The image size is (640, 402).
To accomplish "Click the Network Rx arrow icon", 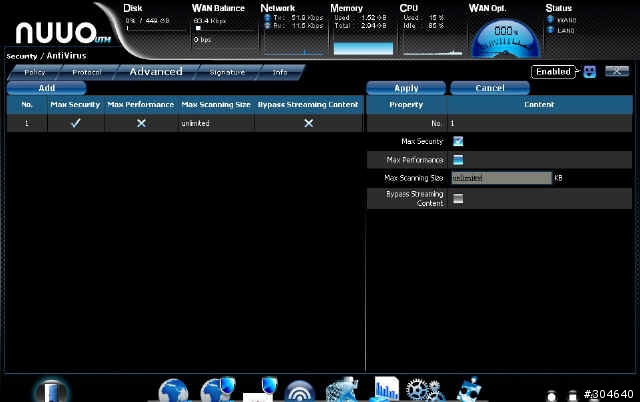I will [267, 25].
